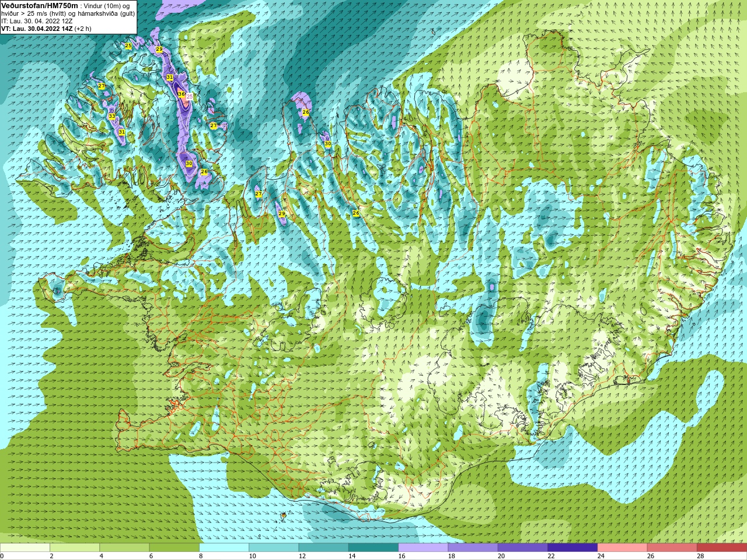This screenshot has height=560, width=747.
Task: Click the salmon 26–28 m/s legend swatch
Action: click(672, 548)
